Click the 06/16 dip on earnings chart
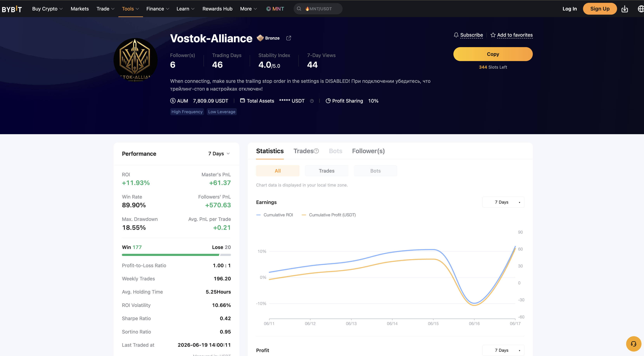644x356 pixels. 474,304
